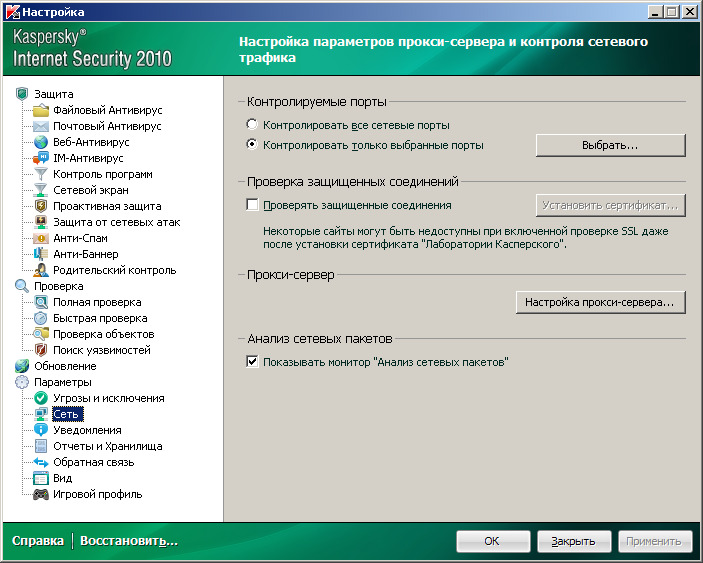
Task: Click the Поиск уязвимостей icon
Action: coord(41,350)
